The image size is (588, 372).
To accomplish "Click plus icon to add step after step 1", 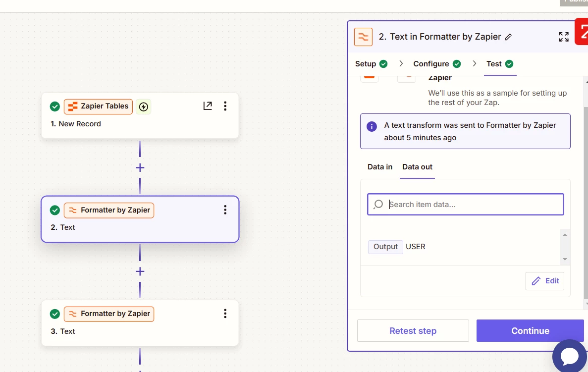I will (140, 167).
